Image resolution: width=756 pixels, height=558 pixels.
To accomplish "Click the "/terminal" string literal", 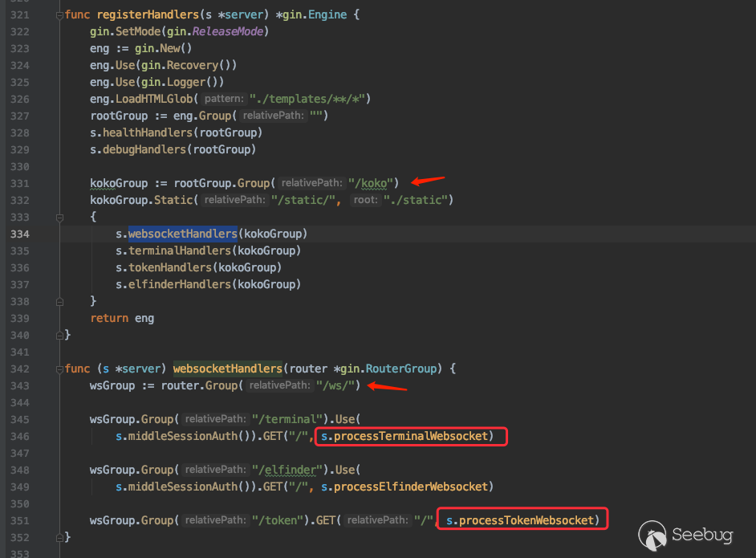I will pos(287,420).
